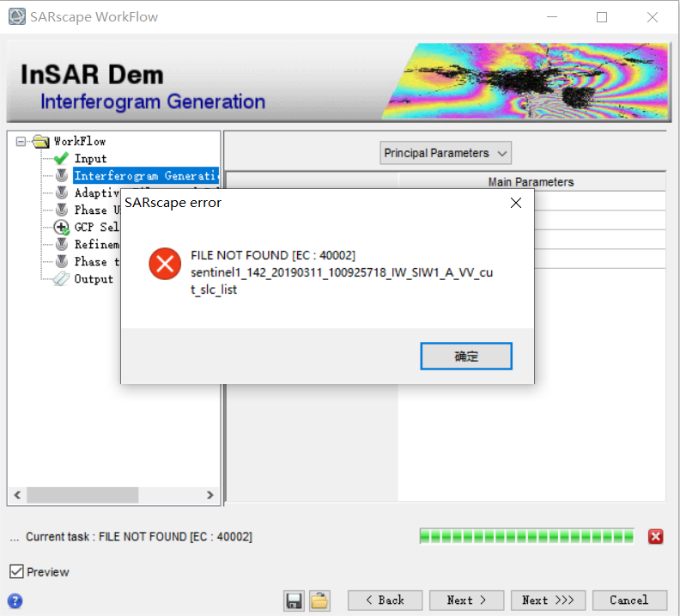Screen dimensions: 680x616
Task: Maximize the SARscape WorkFlow window
Action: pos(602,17)
